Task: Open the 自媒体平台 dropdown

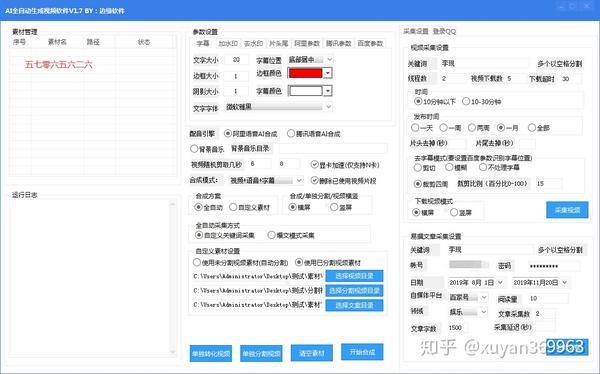Action: [468, 297]
